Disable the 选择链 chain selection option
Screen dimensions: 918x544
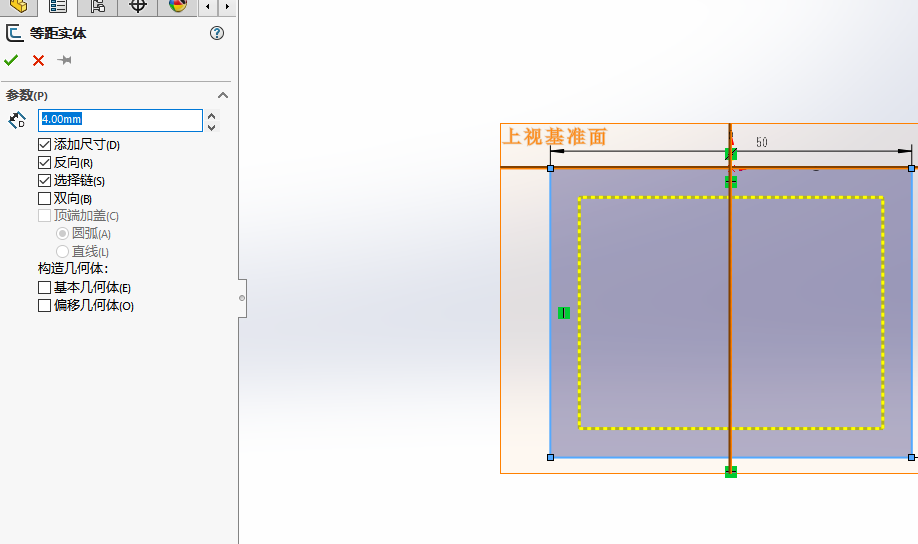pyautogui.click(x=44, y=181)
